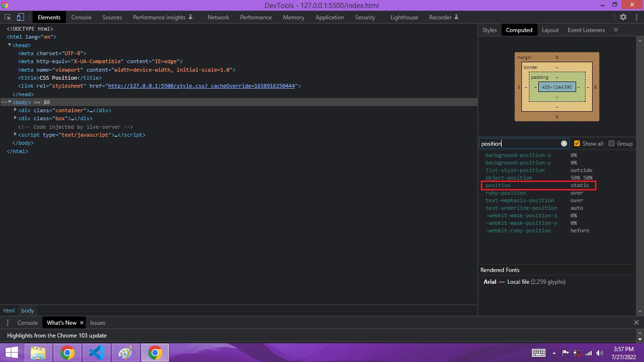Toggle the device toolbar icon
Image resolution: width=644 pixels, height=362 pixels.
pos(20,17)
